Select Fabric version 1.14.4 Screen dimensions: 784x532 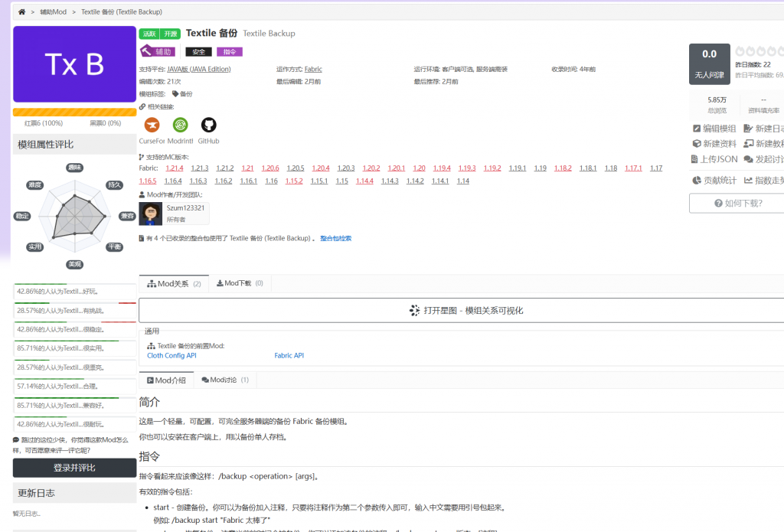click(x=364, y=181)
